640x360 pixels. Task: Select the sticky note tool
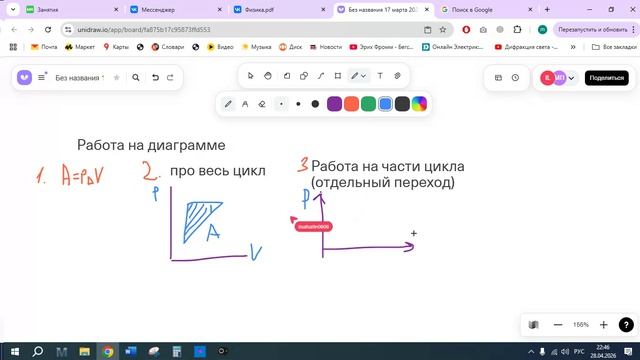[x=287, y=76]
